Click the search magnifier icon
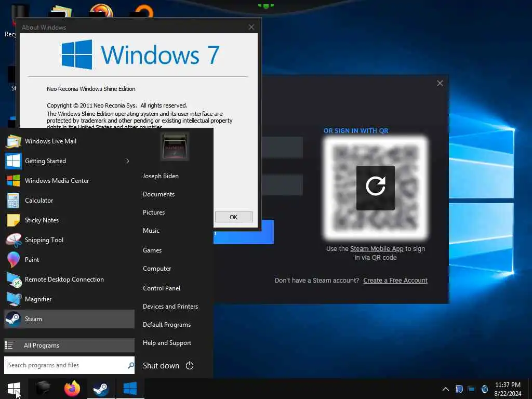Image resolution: width=532 pixels, height=399 pixels. click(130, 365)
